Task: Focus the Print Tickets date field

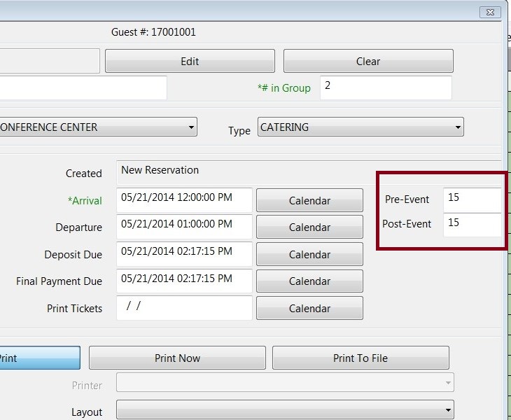Action: (x=184, y=308)
